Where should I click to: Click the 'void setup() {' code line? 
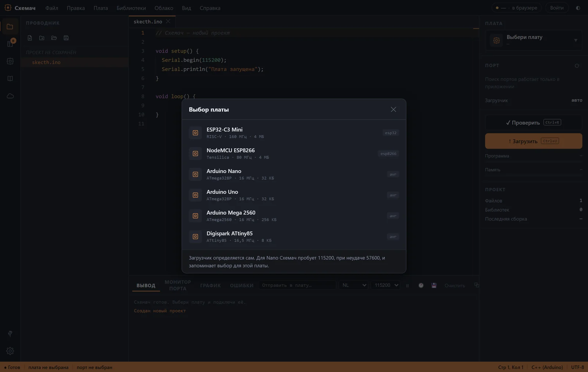177,51
